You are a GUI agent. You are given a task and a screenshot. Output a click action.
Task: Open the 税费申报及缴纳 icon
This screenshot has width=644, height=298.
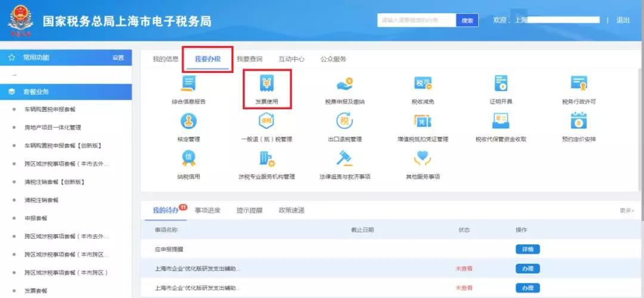pos(345,84)
